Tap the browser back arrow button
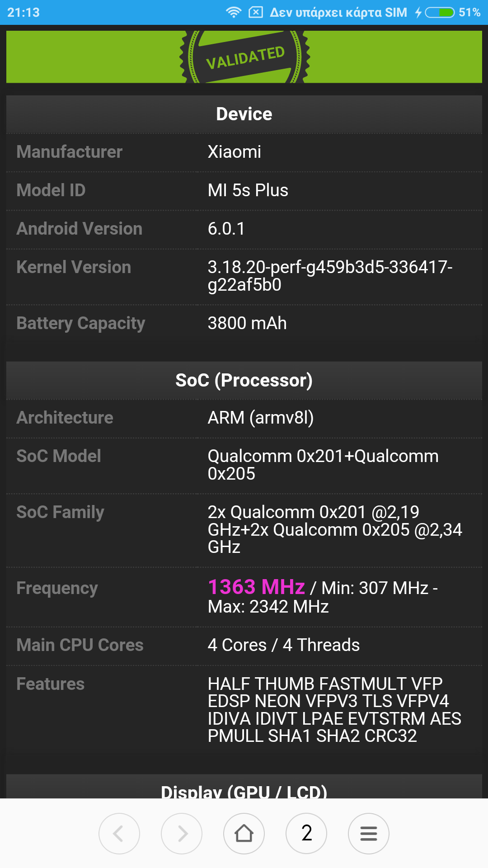This screenshot has height=868, width=488. pyautogui.click(x=119, y=833)
